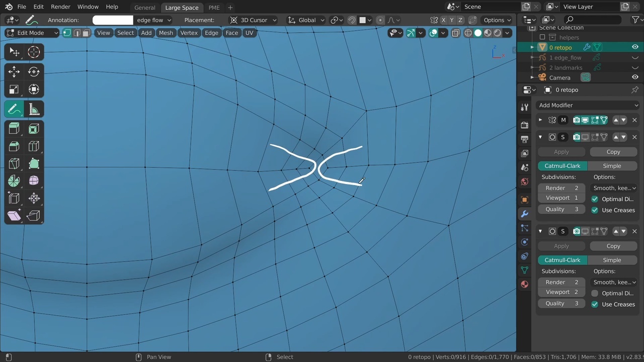Open the Edit Mode dropdown

click(x=32, y=33)
